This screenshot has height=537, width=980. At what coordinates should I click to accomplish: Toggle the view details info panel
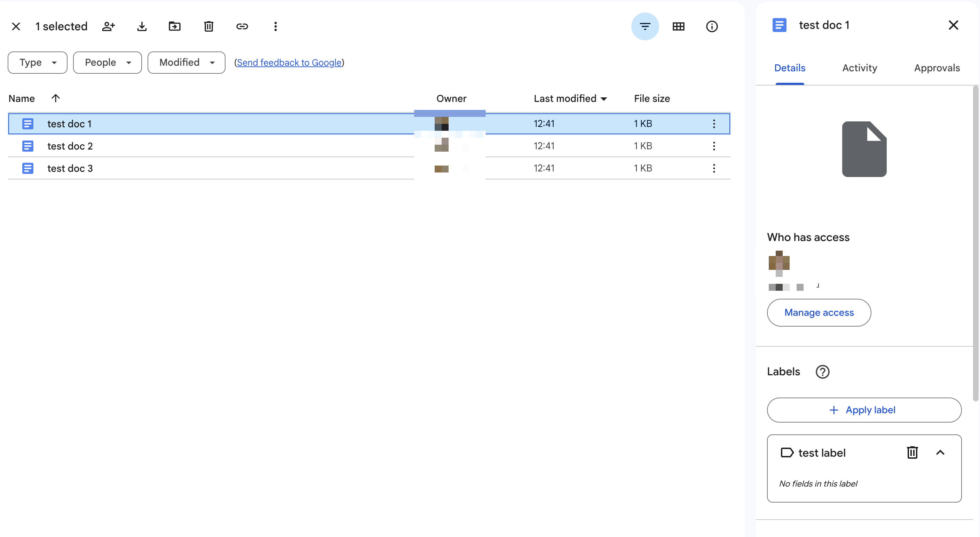click(x=712, y=26)
